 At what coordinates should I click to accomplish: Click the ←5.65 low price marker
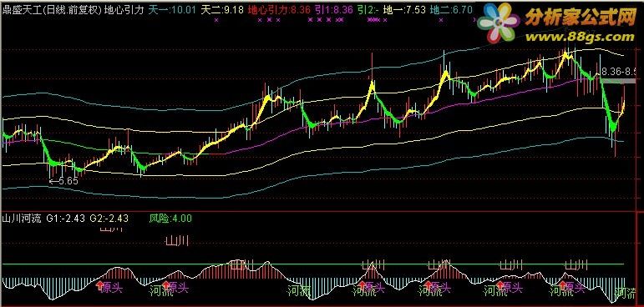pyautogui.click(x=63, y=181)
